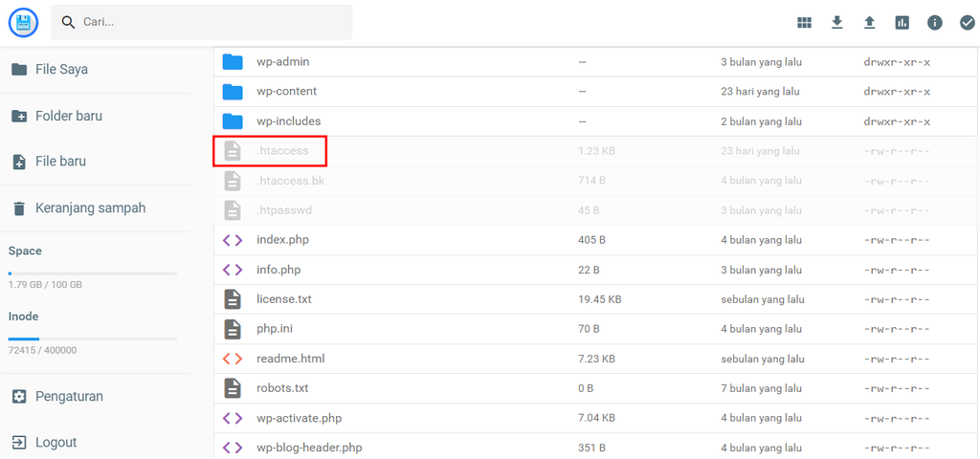
Task: Click the Space usage progress bar
Action: point(93,273)
